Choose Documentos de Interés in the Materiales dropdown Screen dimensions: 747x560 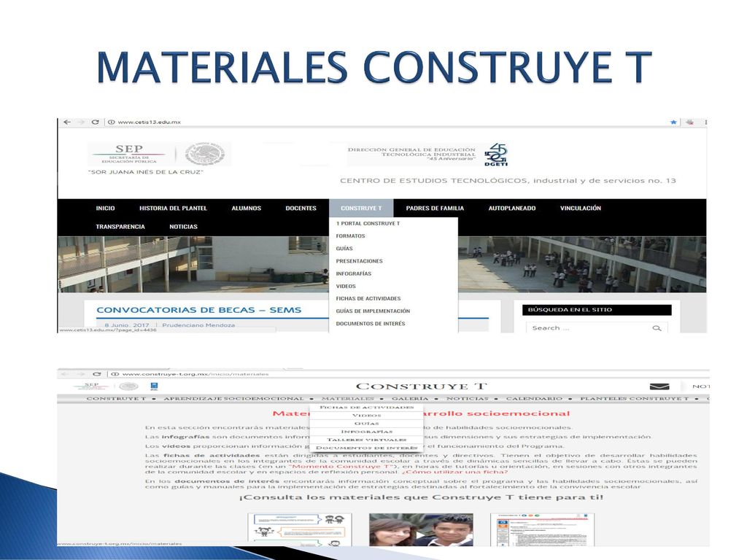366,448
